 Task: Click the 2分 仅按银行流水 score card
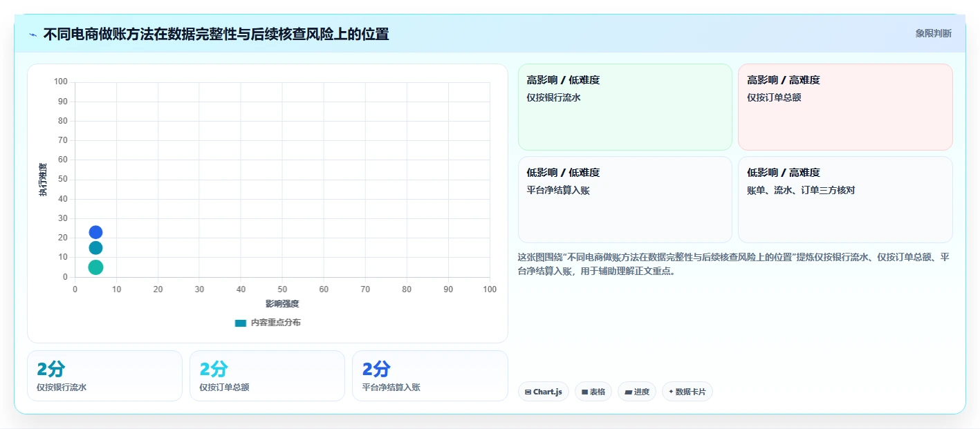click(x=104, y=376)
